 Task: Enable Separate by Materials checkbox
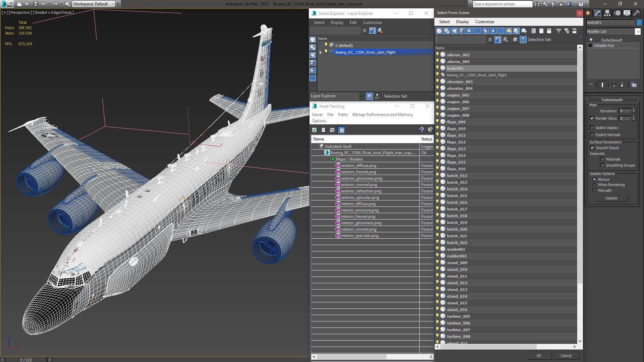(x=602, y=159)
